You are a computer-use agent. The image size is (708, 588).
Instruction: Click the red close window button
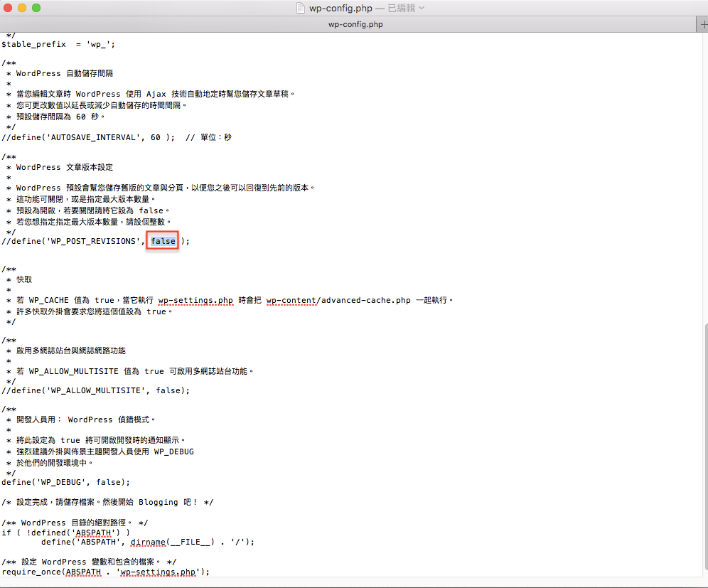[x=8, y=8]
